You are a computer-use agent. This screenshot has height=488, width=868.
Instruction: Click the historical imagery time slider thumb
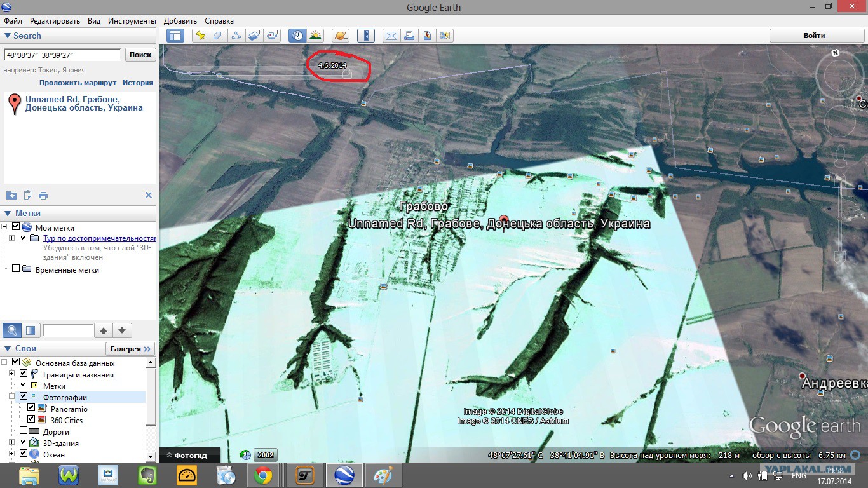pos(347,74)
